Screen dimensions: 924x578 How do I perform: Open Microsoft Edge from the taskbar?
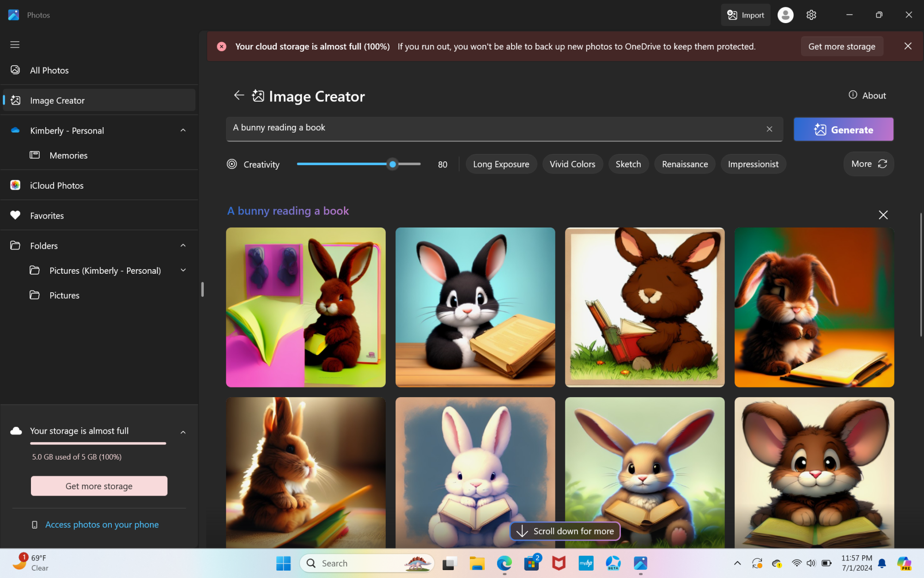click(504, 563)
